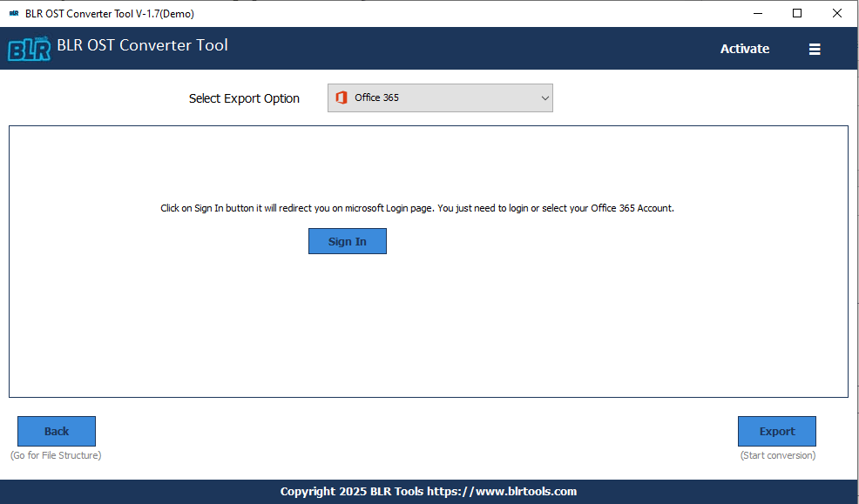Click the BLR OST Converter Tool header title
This screenshot has height=504, width=859.
pos(144,45)
